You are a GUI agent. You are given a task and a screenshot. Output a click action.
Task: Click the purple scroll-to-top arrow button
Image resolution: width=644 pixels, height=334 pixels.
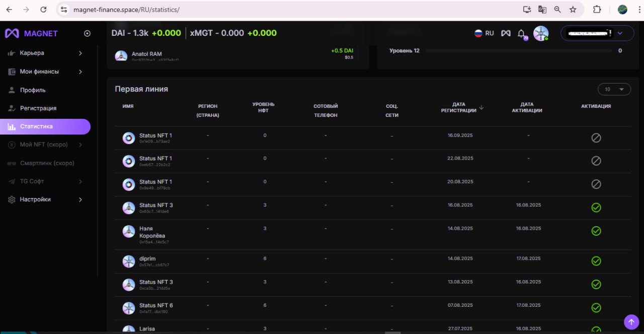click(631, 321)
